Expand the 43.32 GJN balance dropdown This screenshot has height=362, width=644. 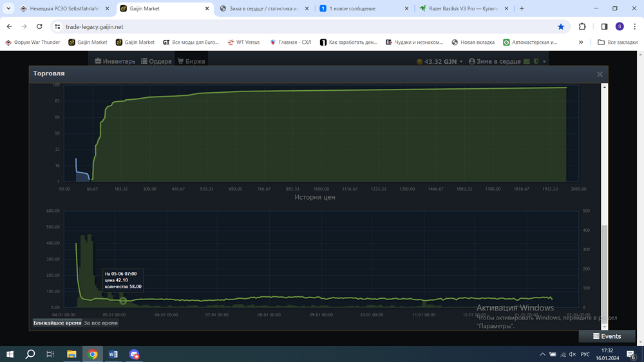pos(439,61)
